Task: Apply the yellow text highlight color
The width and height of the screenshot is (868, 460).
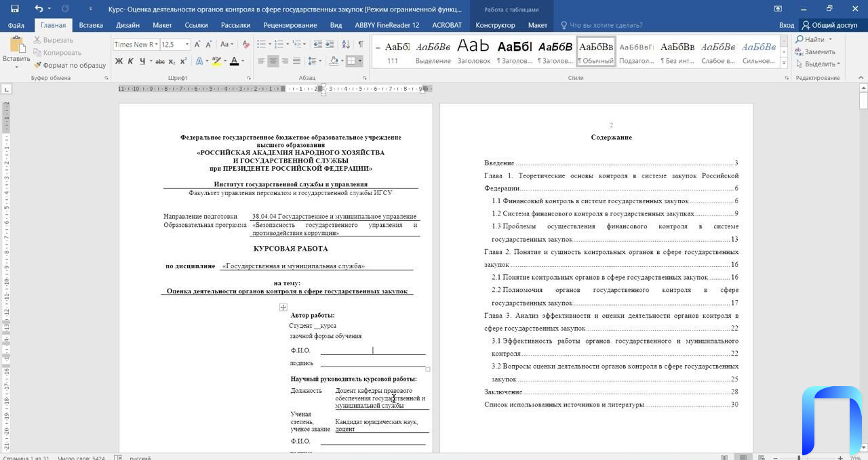Action: click(x=216, y=61)
